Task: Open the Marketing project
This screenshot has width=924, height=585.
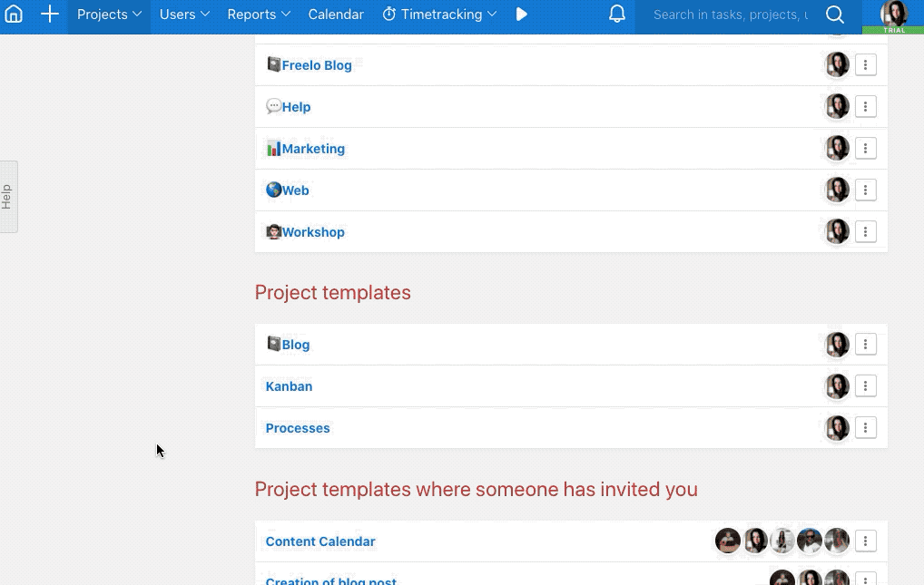Action: pos(313,149)
